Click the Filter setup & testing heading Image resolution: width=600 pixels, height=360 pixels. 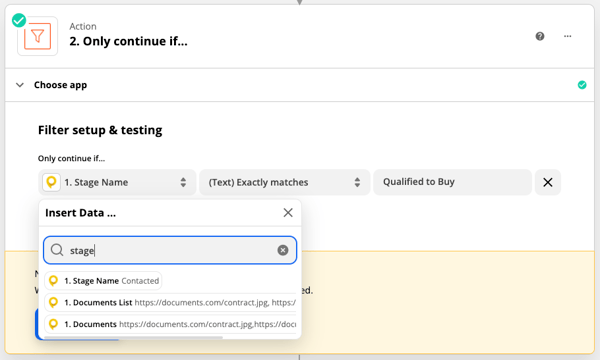(x=100, y=130)
